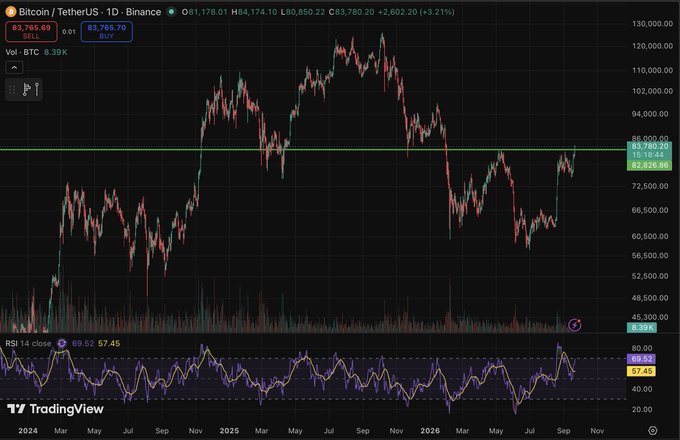
Task: Click the purple circular RSI legend icon
Action: (62, 343)
